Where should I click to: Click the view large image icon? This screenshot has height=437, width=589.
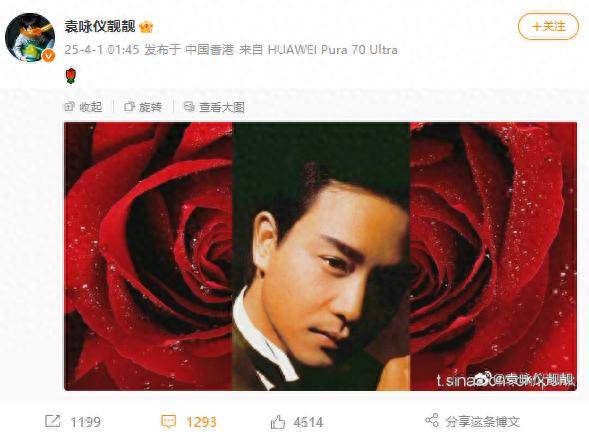pos(189,107)
